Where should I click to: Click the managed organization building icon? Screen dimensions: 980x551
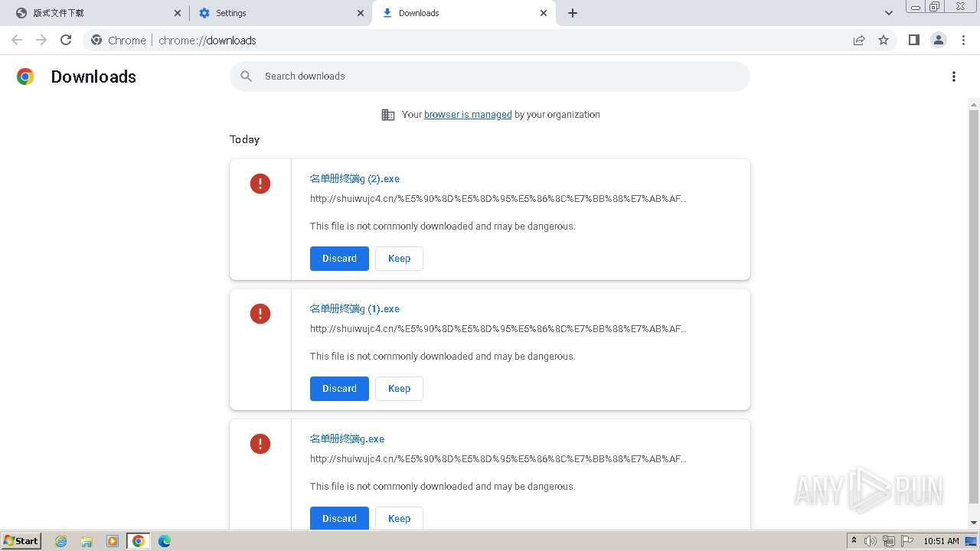[x=388, y=115]
